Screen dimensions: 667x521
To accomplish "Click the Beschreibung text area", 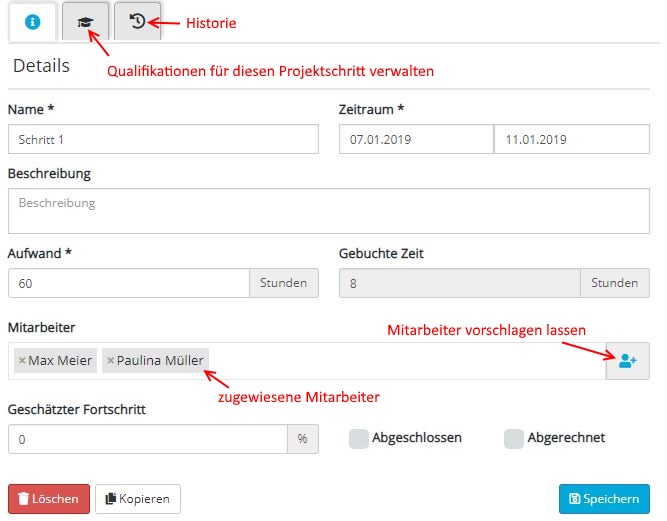I will 328,212.
